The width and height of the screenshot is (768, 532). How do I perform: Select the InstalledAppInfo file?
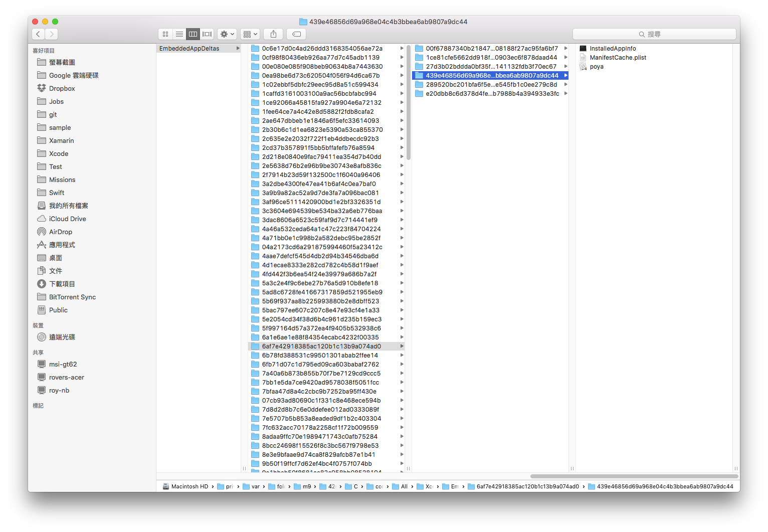pyautogui.click(x=613, y=49)
